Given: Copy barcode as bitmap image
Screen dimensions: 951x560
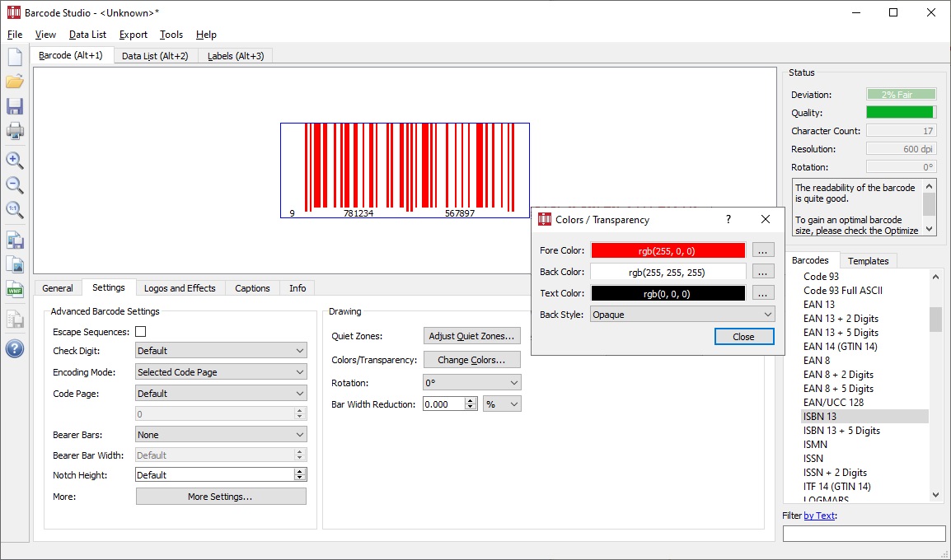Looking at the screenshot, I should (15, 264).
